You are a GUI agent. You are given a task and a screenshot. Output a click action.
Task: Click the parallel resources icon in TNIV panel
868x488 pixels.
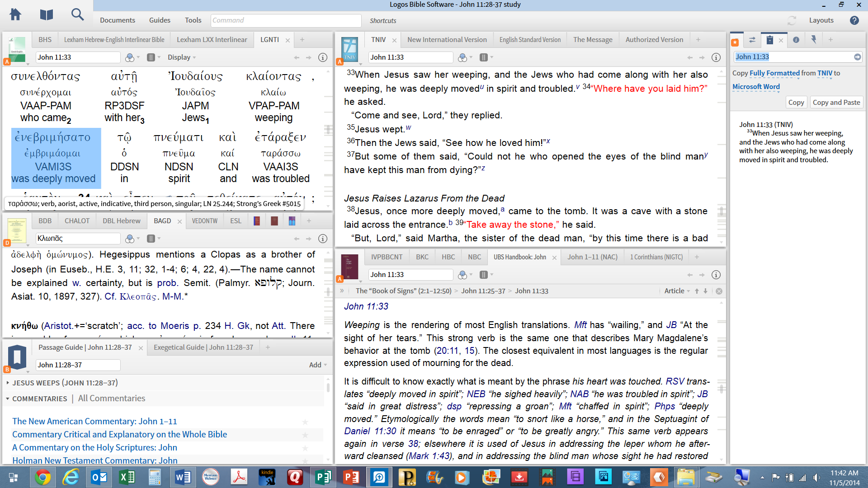click(x=484, y=57)
